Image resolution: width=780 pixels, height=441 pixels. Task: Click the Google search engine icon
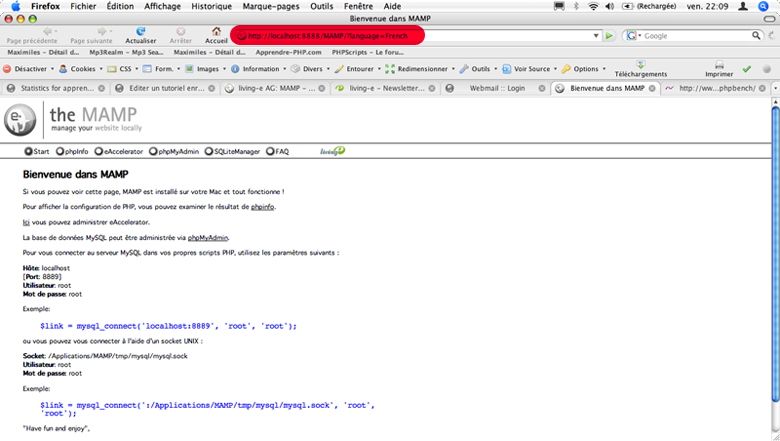631,36
